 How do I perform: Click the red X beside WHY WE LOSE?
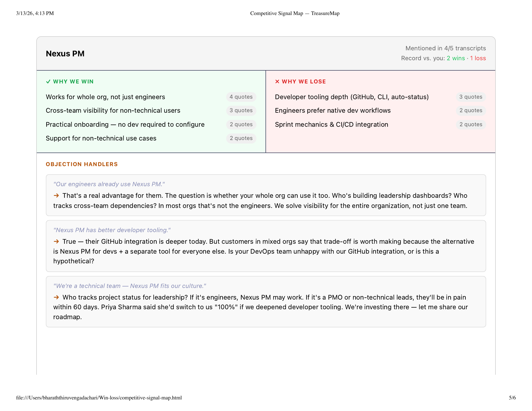point(277,81)
